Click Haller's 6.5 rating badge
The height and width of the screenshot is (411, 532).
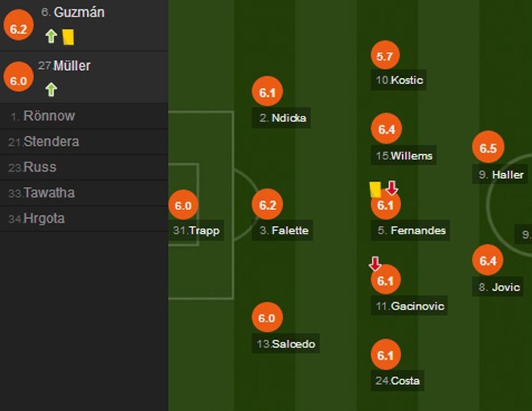(x=488, y=148)
